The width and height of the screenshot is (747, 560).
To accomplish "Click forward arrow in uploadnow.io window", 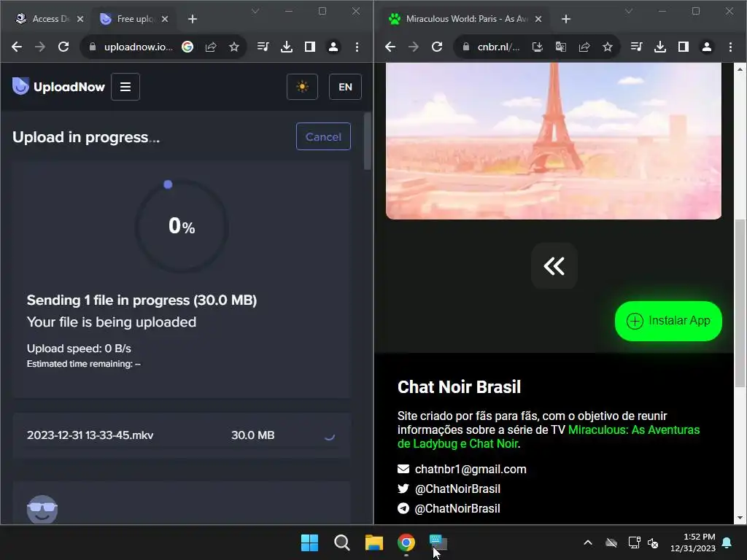I will (40, 47).
